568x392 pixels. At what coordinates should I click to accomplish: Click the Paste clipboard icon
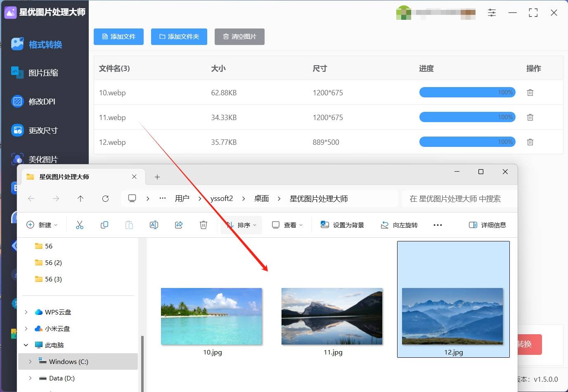[x=129, y=225]
